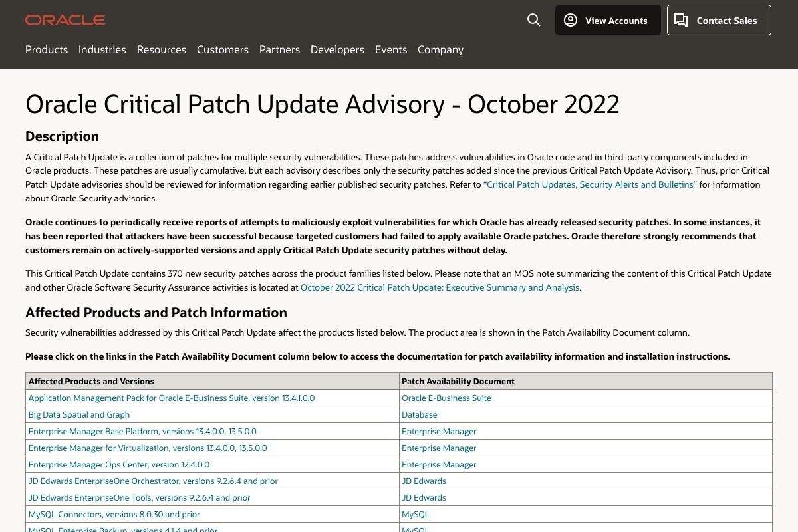Screen dimensions: 798x532
Task: Click the Description heading
Action: tap(62, 136)
